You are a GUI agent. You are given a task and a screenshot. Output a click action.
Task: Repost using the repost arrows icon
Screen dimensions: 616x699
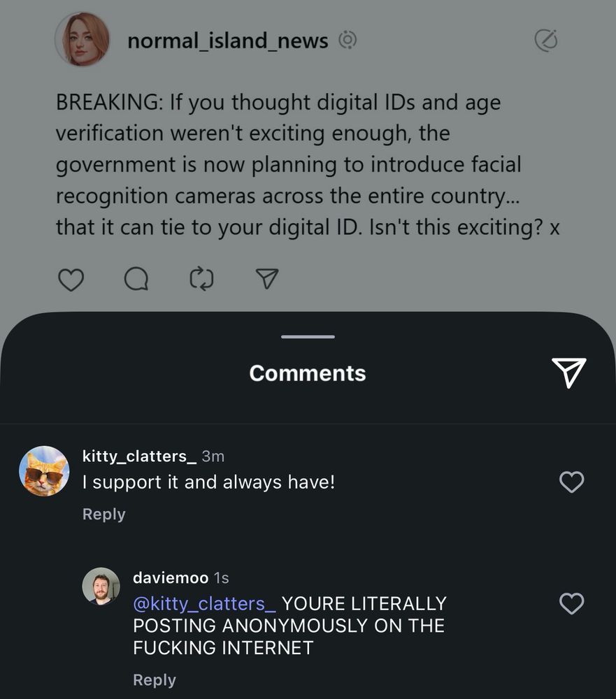point(201,279)
